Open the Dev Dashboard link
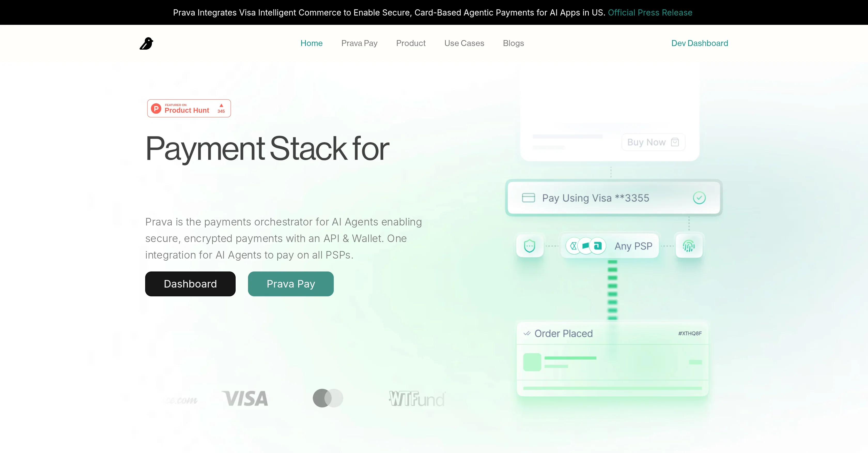The height and width of the screenshot is (453, 868). click(x=700, y=43)
